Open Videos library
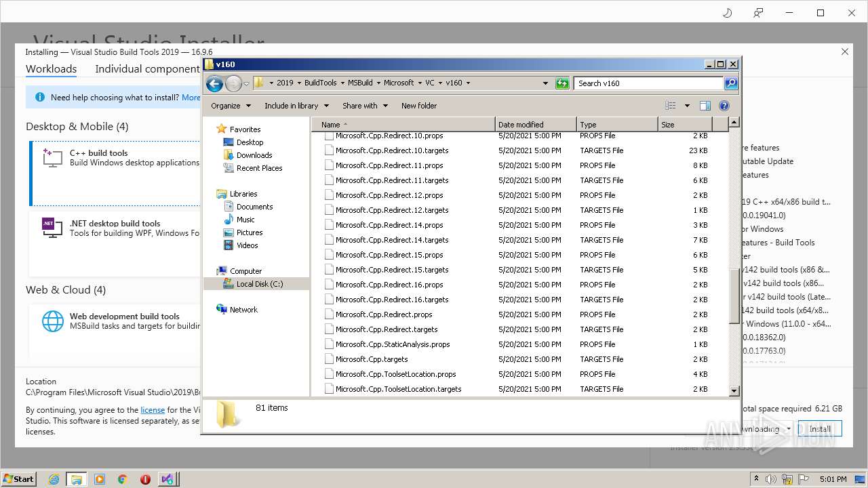Screen dimensions: 868x488 (x=247, y=245)
